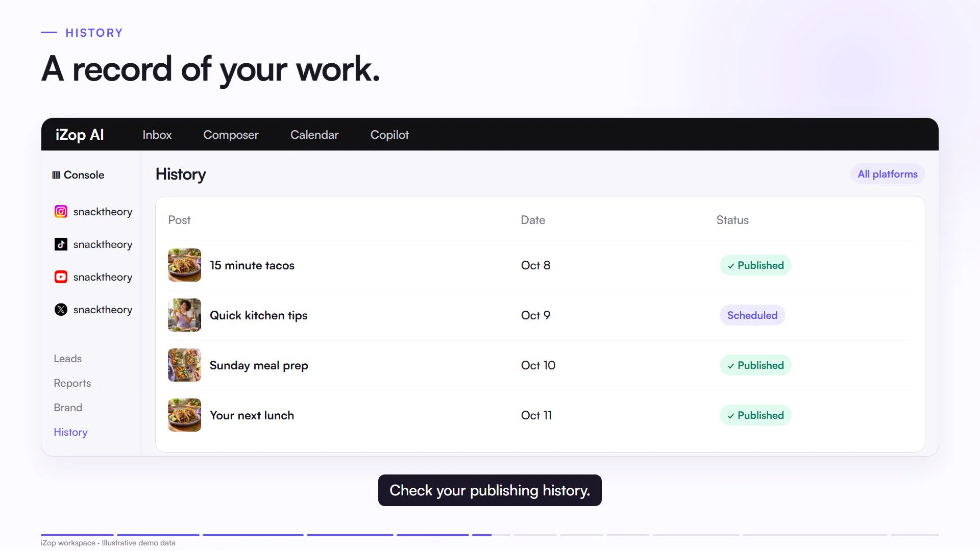
Task: Open the Quick kitchen tips thumbnail
Action: point(184,315)
